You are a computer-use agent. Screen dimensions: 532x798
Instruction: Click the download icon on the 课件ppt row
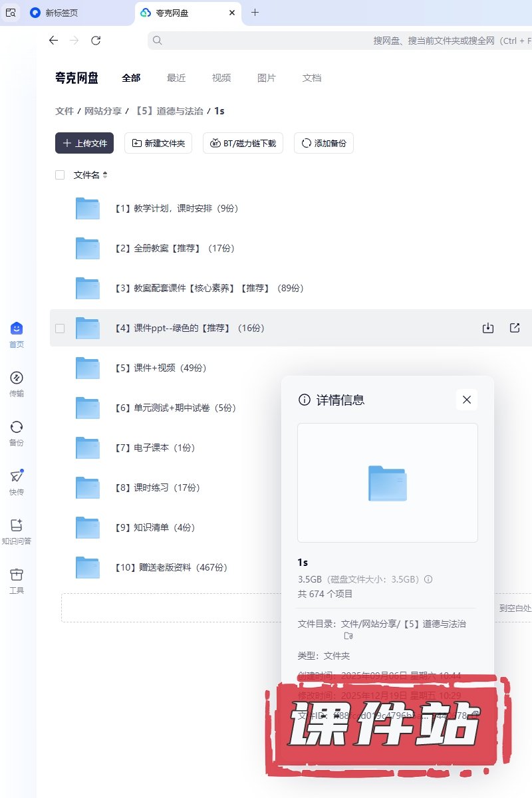[x=488, y=328]
